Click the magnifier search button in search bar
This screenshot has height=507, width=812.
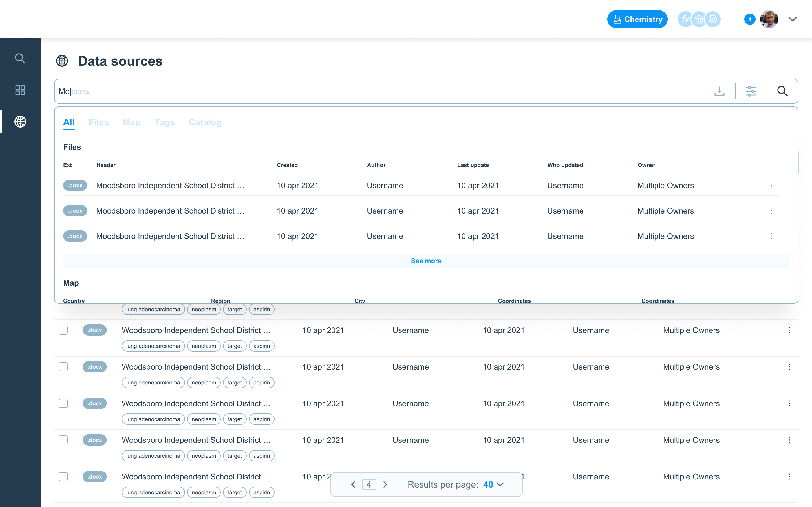click(782, 91)
